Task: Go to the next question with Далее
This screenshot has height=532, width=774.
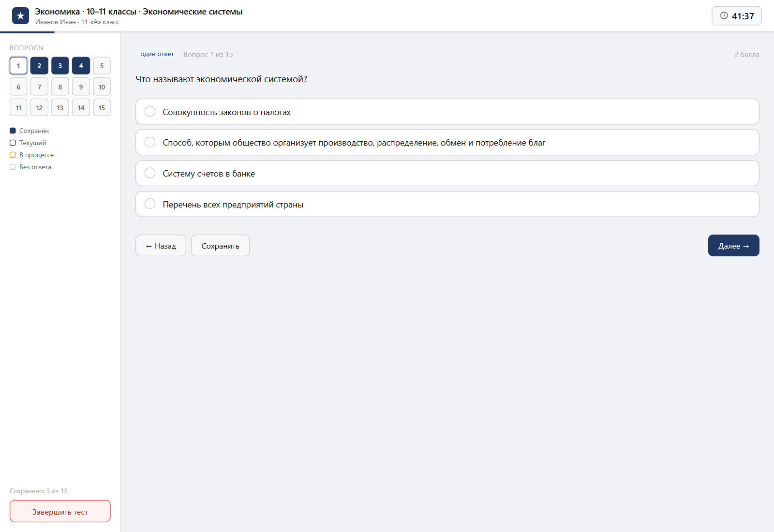Action: [733, 246]
